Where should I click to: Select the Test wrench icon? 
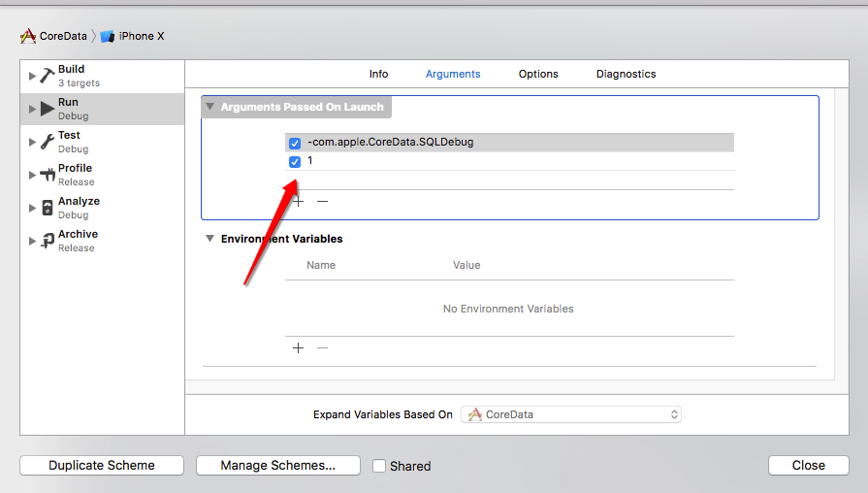coord(48,142)
